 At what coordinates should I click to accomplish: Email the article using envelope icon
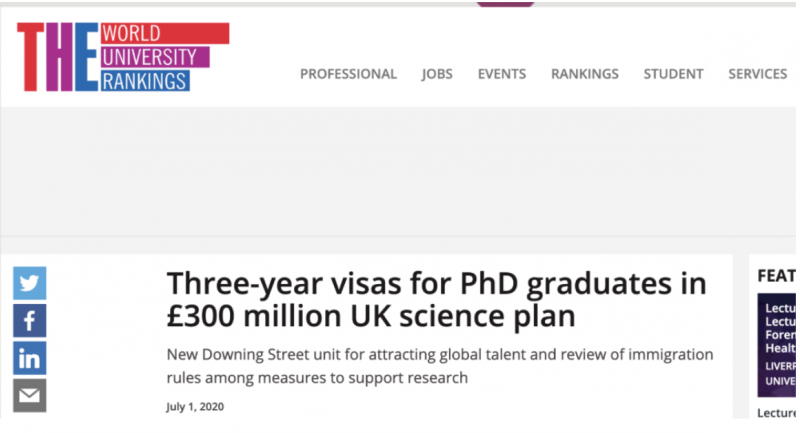pyautogui.click(x=30, y=396)
